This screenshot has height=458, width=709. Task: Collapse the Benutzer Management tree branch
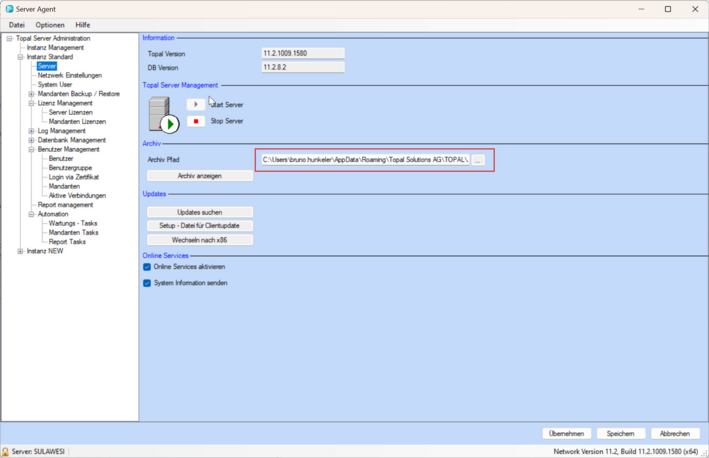pos(31,149)
